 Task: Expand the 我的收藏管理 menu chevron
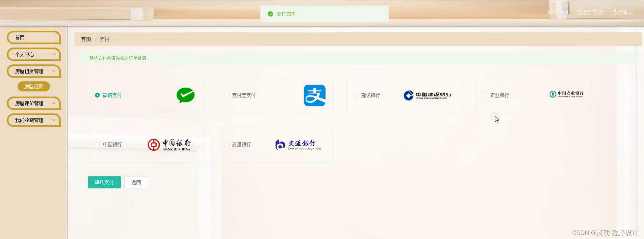pyautogui.click(x=54, y=120)
